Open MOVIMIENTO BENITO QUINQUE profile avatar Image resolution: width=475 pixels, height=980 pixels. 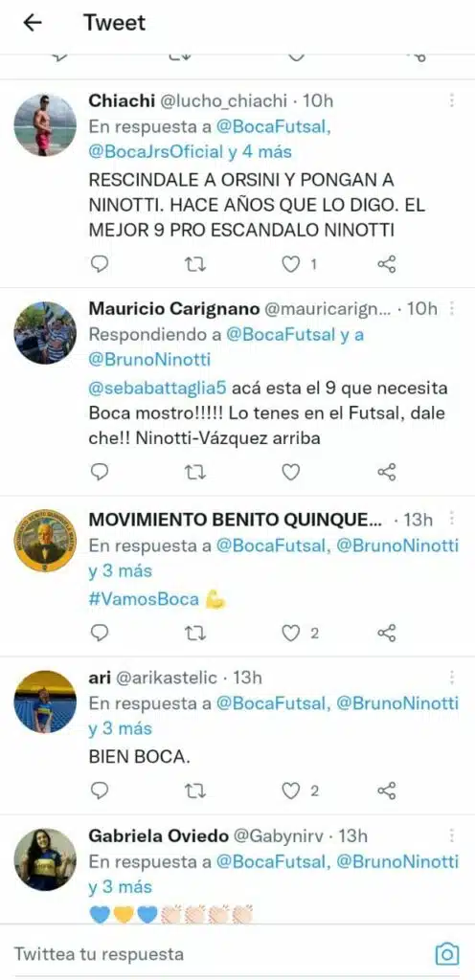pos(45,541)
